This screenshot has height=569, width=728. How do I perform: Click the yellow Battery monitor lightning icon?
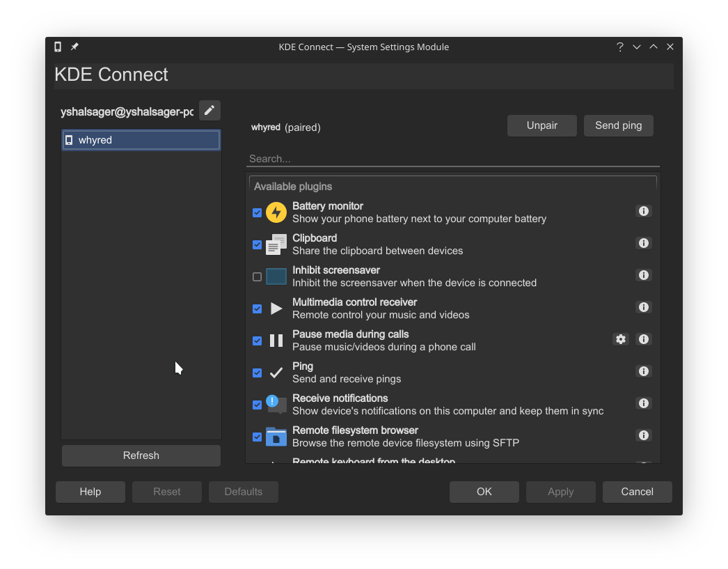(276, 212)
